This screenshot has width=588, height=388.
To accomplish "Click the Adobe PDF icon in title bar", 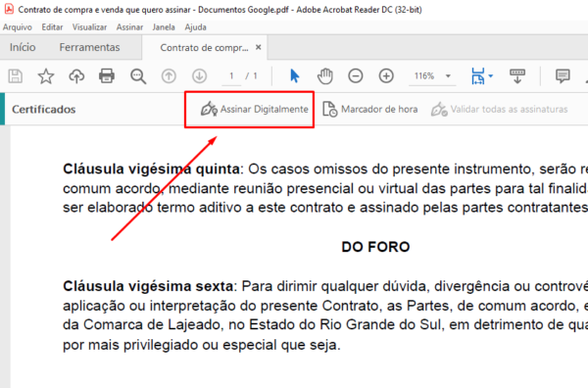I will click(9, 9).
